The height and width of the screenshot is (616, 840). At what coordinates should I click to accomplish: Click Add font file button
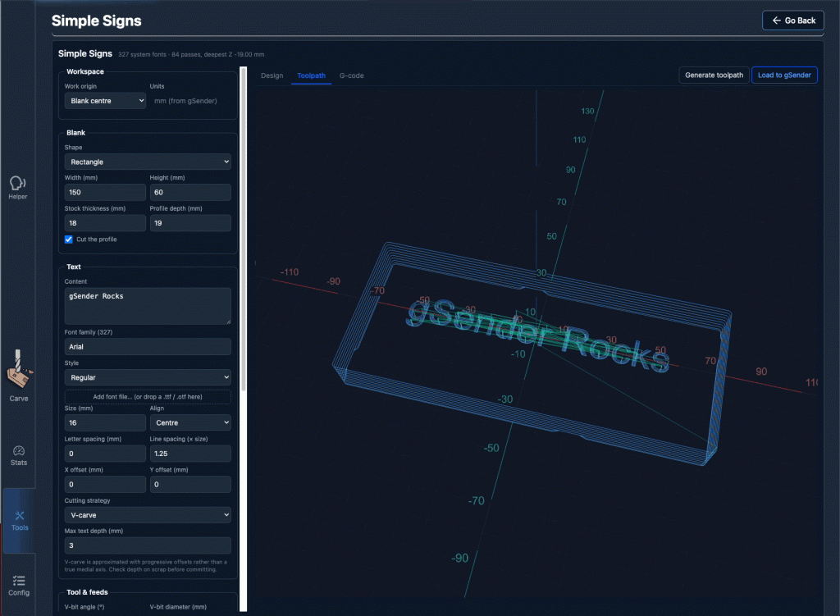click(148, 397)
